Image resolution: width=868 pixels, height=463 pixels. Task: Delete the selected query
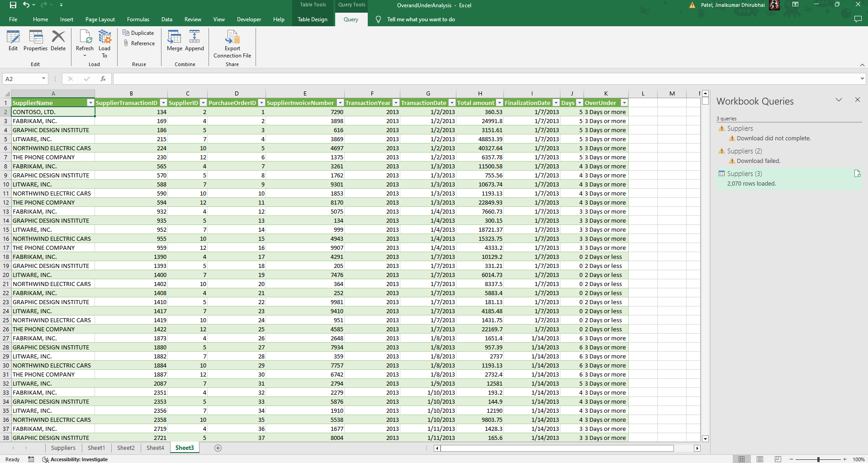click(58, 41)
